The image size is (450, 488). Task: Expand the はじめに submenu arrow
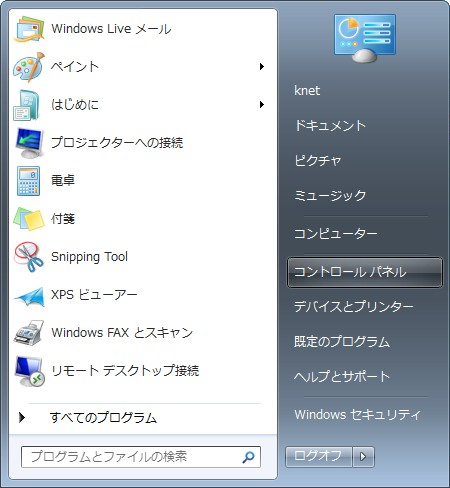click(x=262, y=105)
